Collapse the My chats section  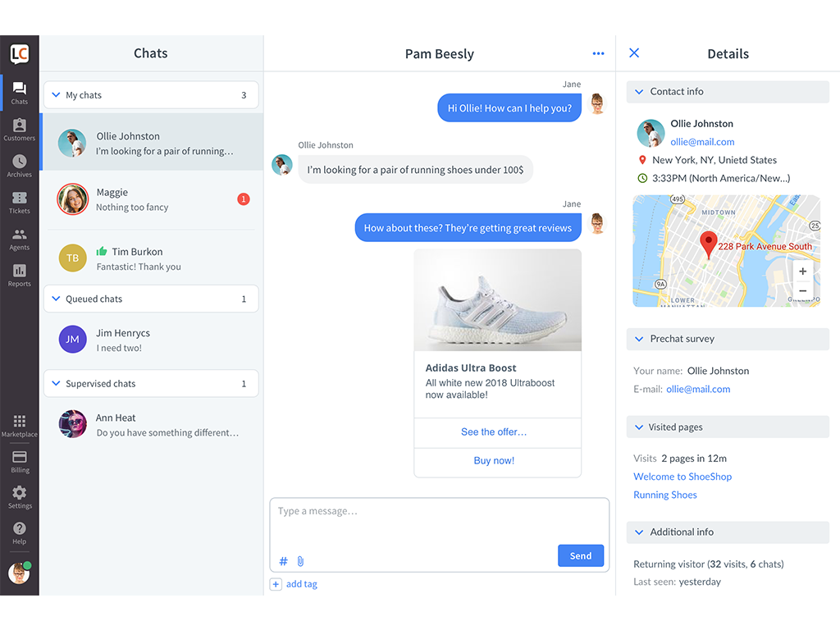click(56, 95)
